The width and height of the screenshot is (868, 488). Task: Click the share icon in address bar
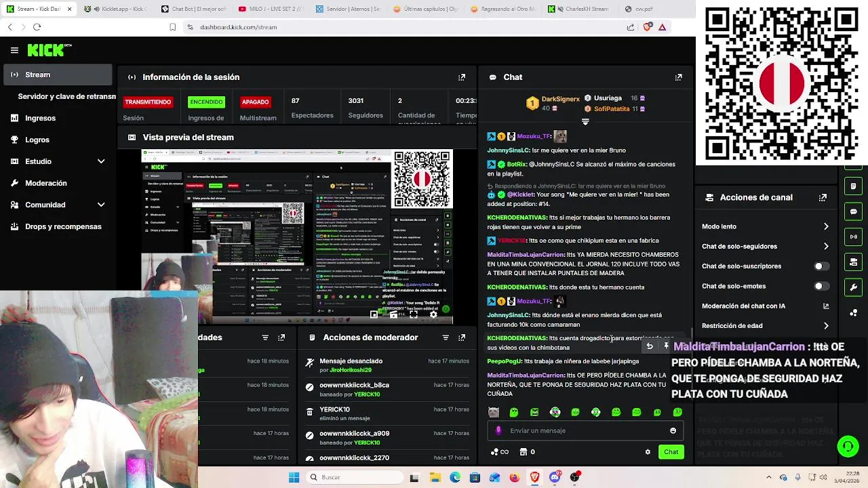click(x=631, y=27)
